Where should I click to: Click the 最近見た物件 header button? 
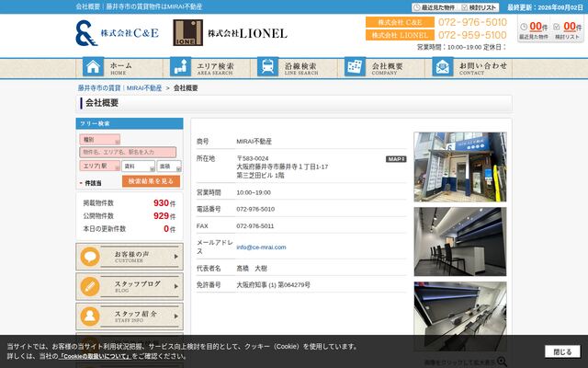point(435,7)
